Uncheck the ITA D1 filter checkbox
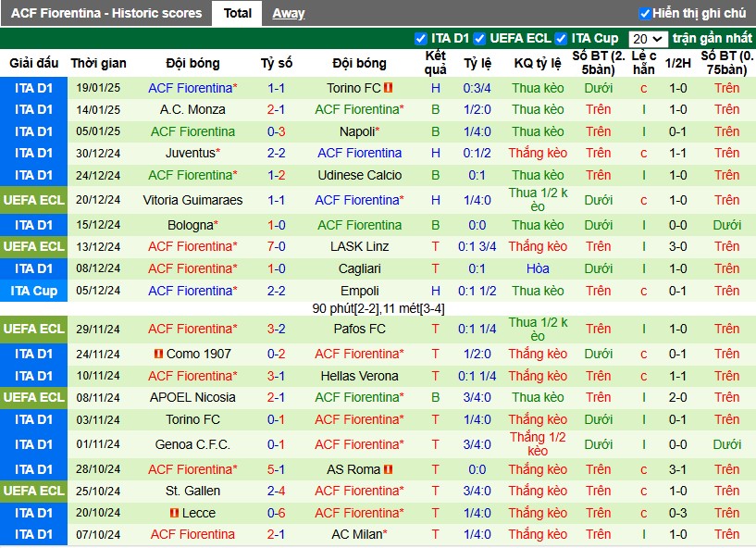Image resolution: width=756 pixels, height=548 pixels. tap(420, 39)
